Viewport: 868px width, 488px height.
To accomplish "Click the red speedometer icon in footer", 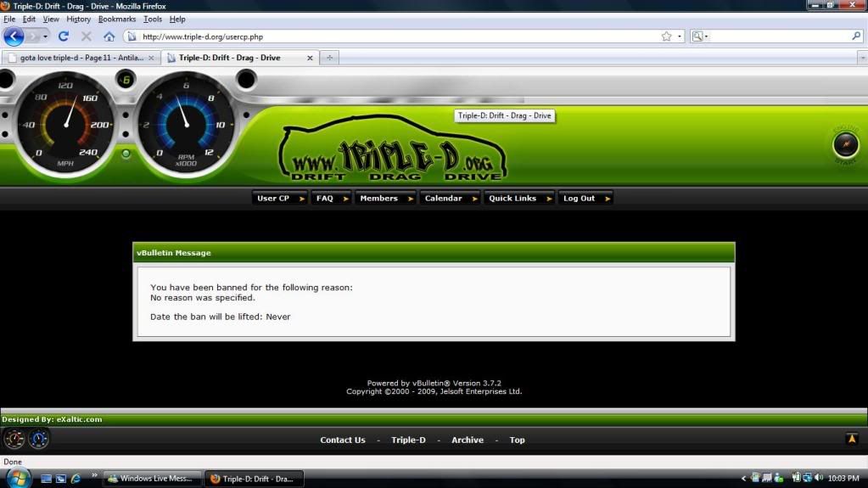I will tap(14, 439).
